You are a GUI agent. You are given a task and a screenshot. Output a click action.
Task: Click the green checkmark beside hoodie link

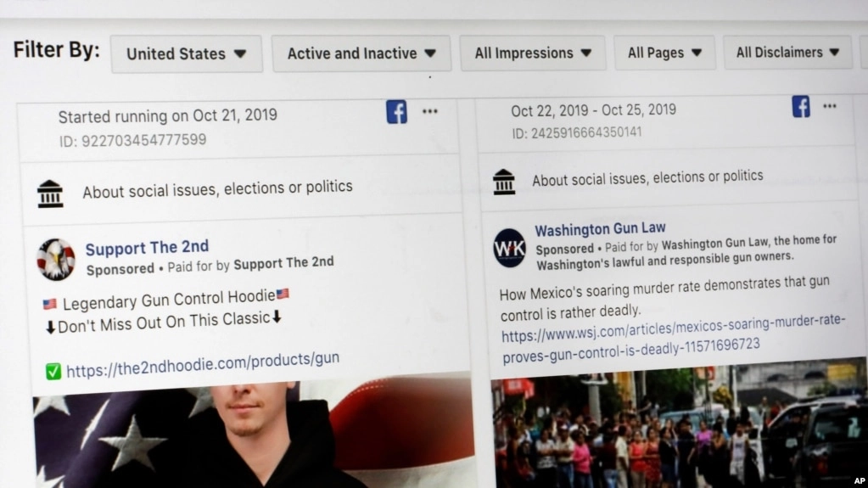click(x=53, y=371)
